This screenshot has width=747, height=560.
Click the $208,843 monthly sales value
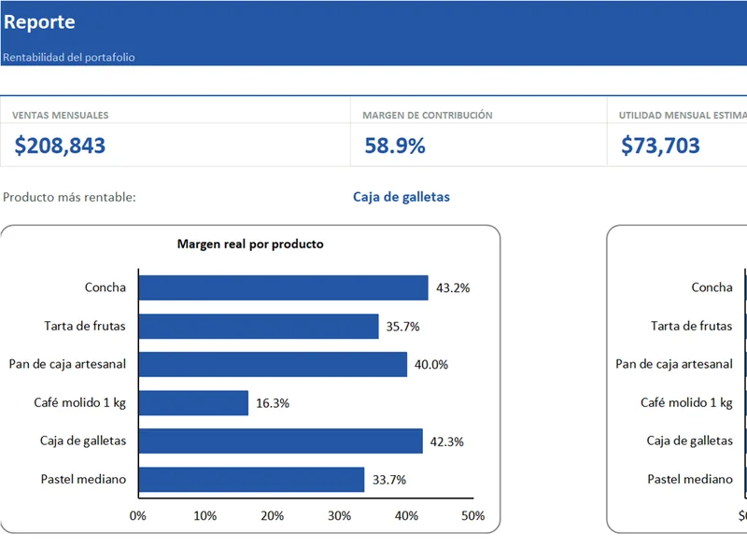pyautogui.click(x=60, y=146)
